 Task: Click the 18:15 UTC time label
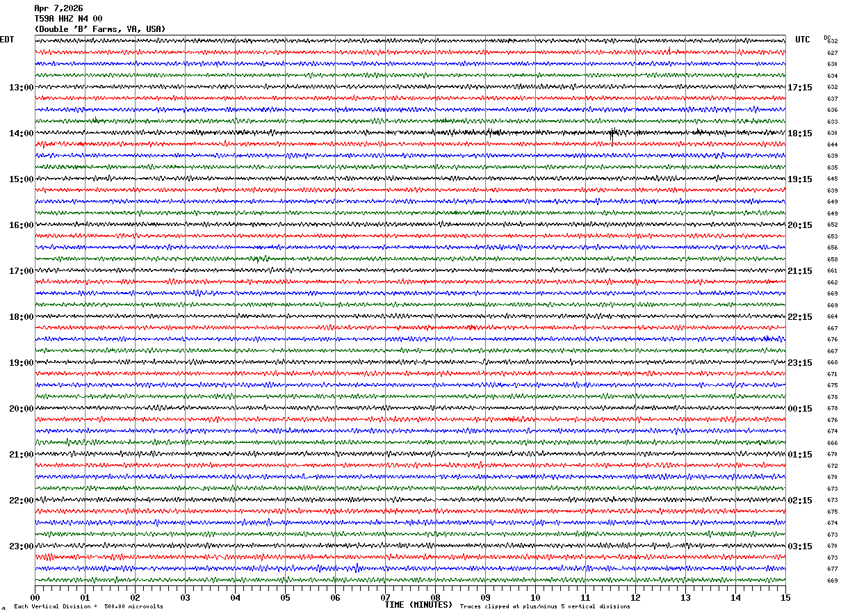(x=799, y=133)
